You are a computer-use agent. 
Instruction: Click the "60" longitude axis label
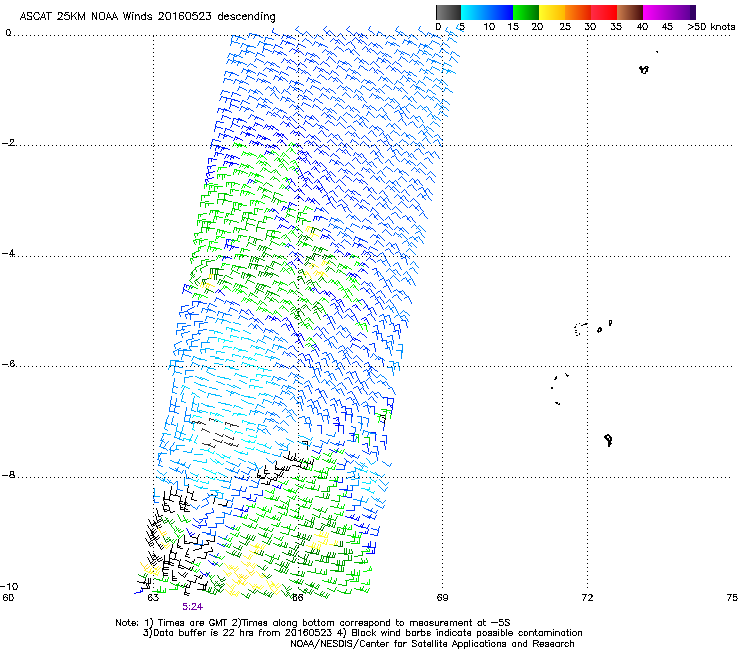(x=8, y=598)
